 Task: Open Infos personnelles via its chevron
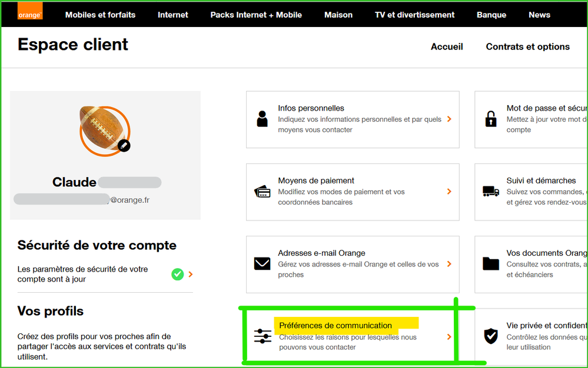point(449,119)
